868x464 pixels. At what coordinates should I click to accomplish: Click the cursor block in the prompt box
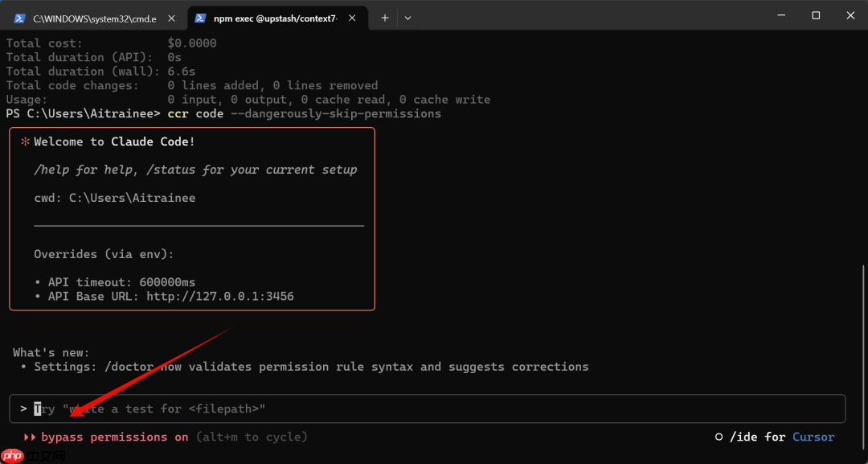[38, 409]
